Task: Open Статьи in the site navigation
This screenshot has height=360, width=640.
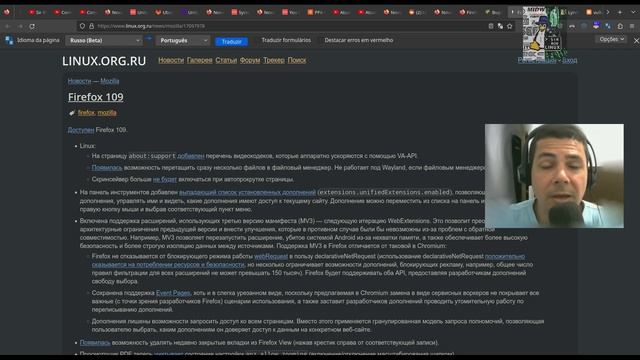Action: tap(226, 60)
